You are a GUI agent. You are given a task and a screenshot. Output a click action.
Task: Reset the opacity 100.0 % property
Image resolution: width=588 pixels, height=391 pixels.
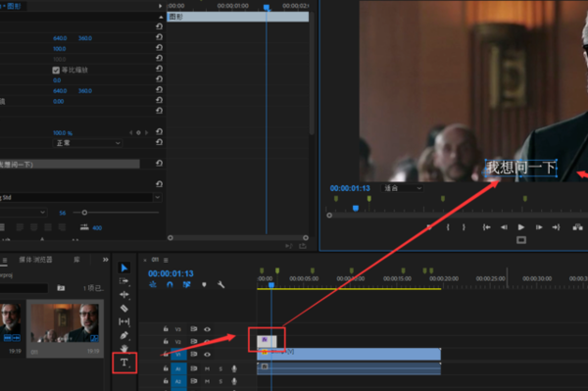click(159, 131)
